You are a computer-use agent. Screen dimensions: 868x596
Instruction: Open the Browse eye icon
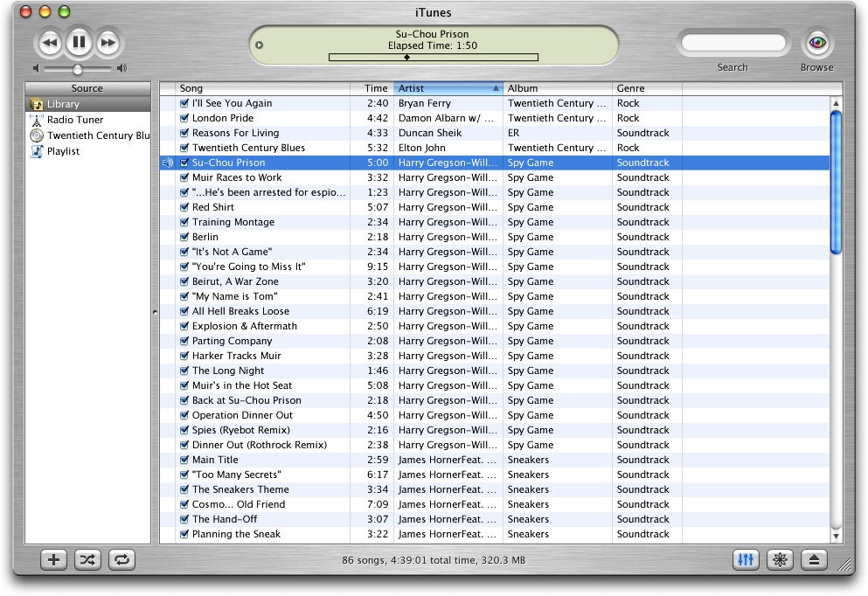817,43
